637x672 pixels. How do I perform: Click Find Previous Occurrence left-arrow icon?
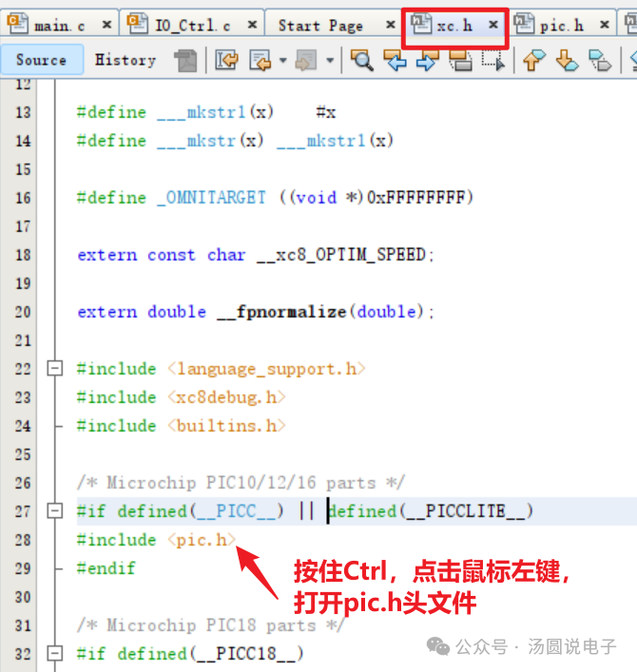tap(395, 60)
